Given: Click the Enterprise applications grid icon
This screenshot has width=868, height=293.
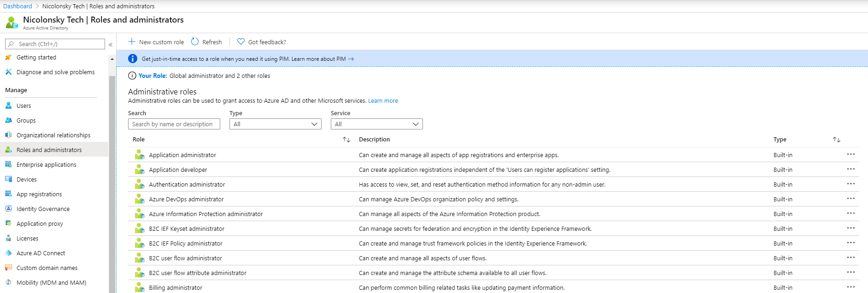Looking at the screenshot, I should coord(8,164).
